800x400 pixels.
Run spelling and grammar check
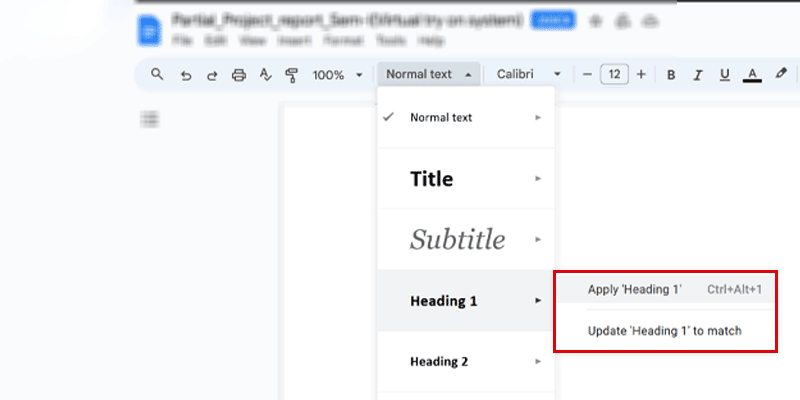click(x=265, y=75)
